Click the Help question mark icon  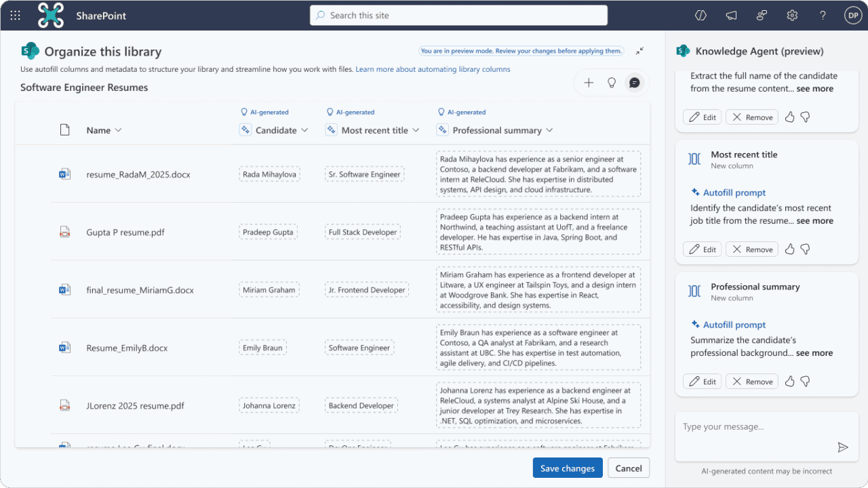pos(823,15)
